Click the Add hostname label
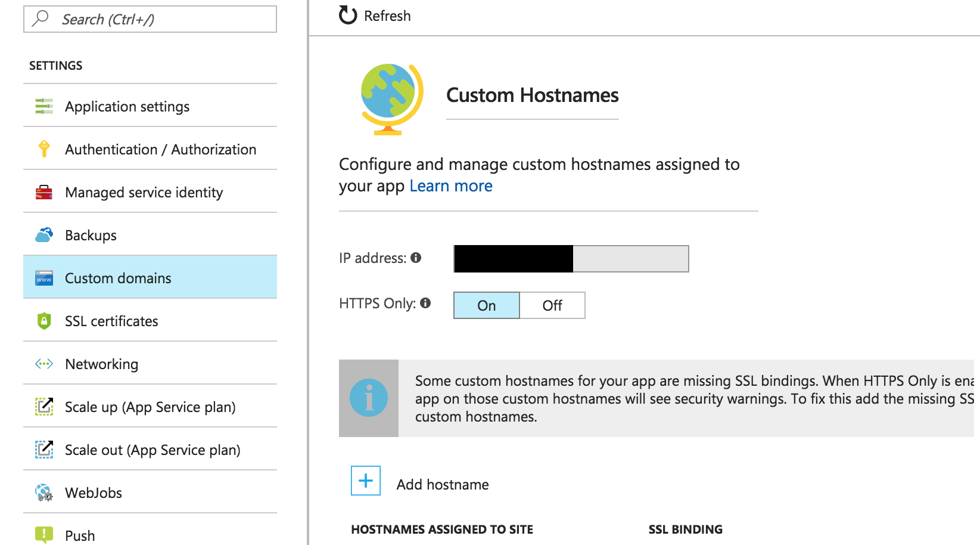980x545 pixels. (x=443, y=485)
